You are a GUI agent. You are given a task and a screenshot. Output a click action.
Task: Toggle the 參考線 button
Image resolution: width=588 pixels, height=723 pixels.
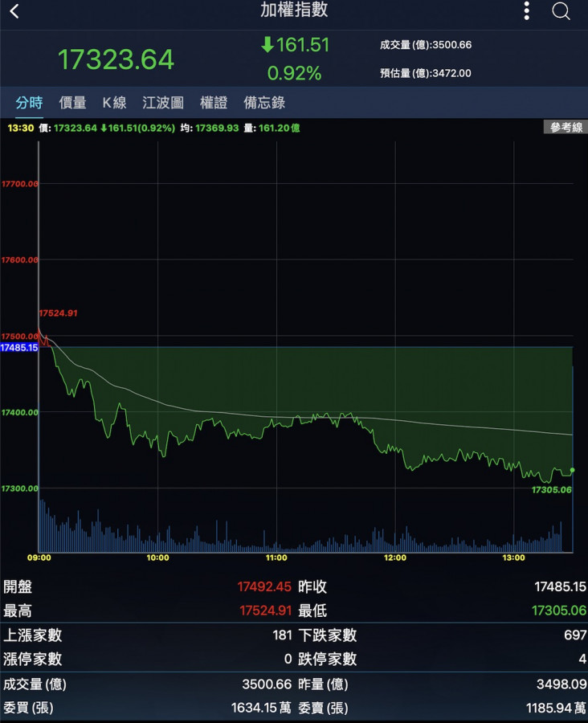566,127
